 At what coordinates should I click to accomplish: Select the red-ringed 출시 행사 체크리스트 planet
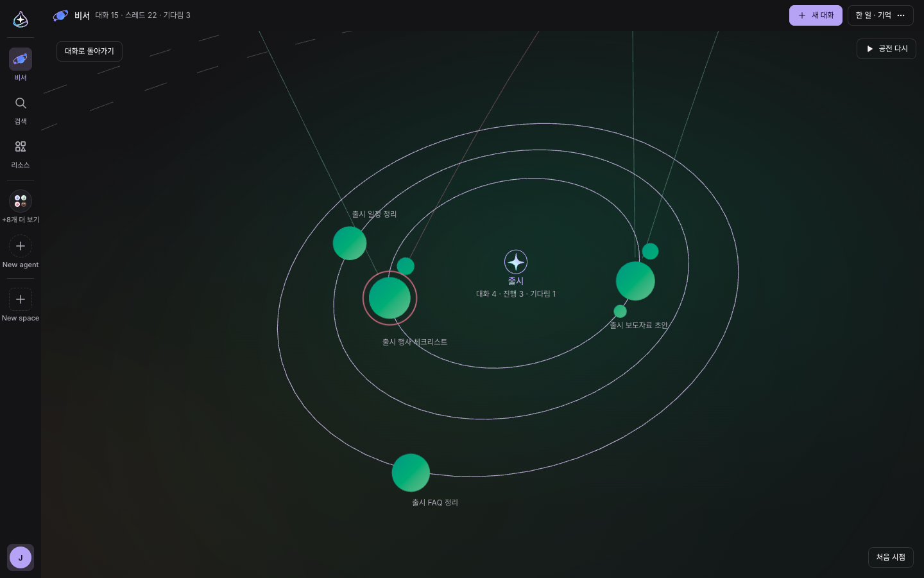(389, 298)
